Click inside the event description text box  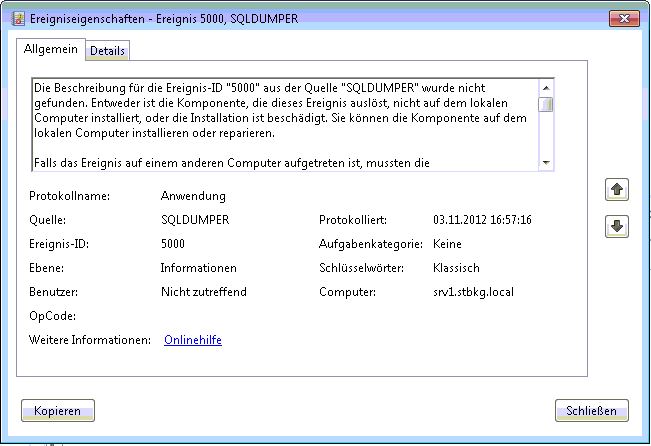pos(280,125)
